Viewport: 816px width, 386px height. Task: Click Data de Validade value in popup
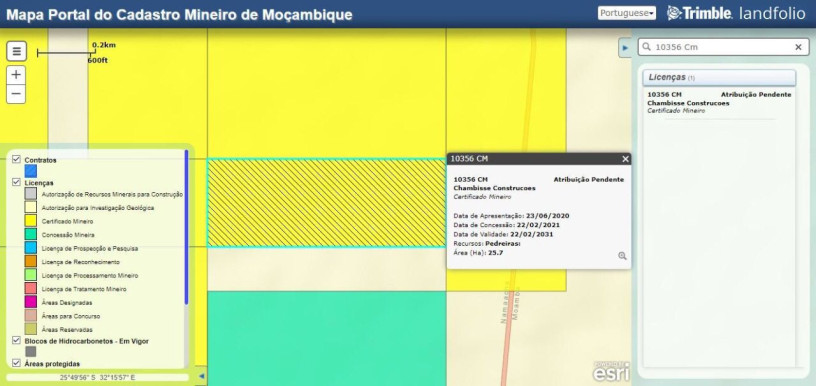tap(531, 234)
